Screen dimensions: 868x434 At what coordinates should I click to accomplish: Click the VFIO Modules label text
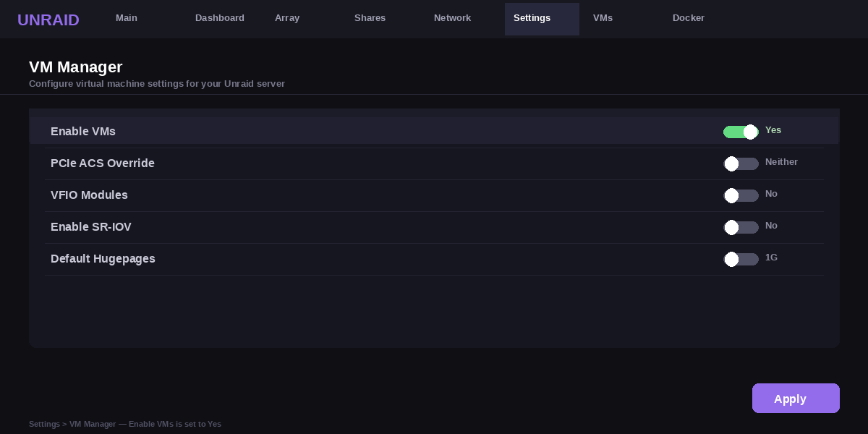click(89, 195)
